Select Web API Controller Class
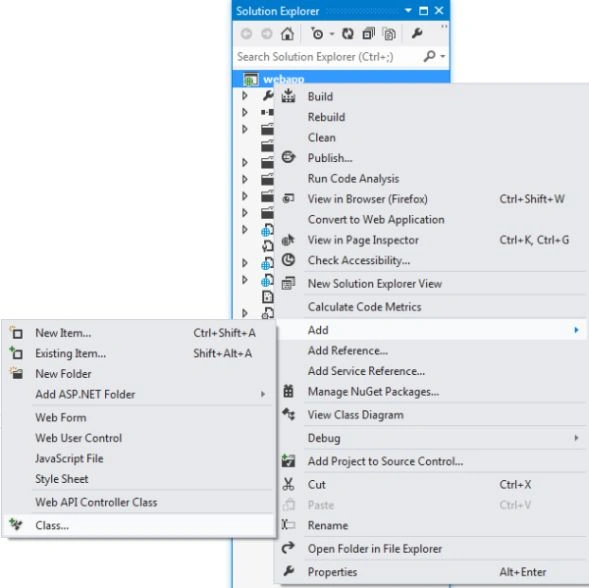This screenshot has width=589, height=588. (139, 502)
